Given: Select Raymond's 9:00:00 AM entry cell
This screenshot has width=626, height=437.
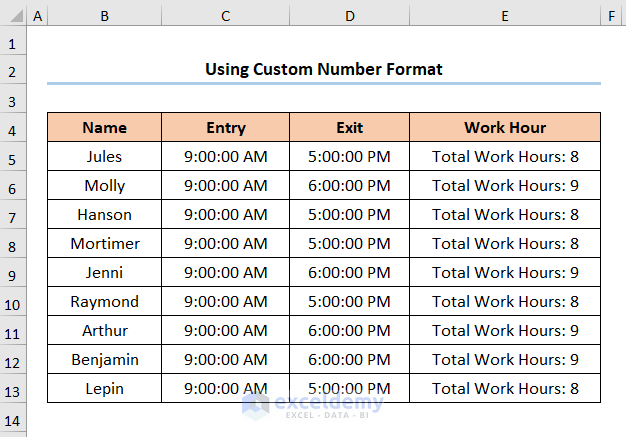Looking at the screenshot, I should point(226,301).
